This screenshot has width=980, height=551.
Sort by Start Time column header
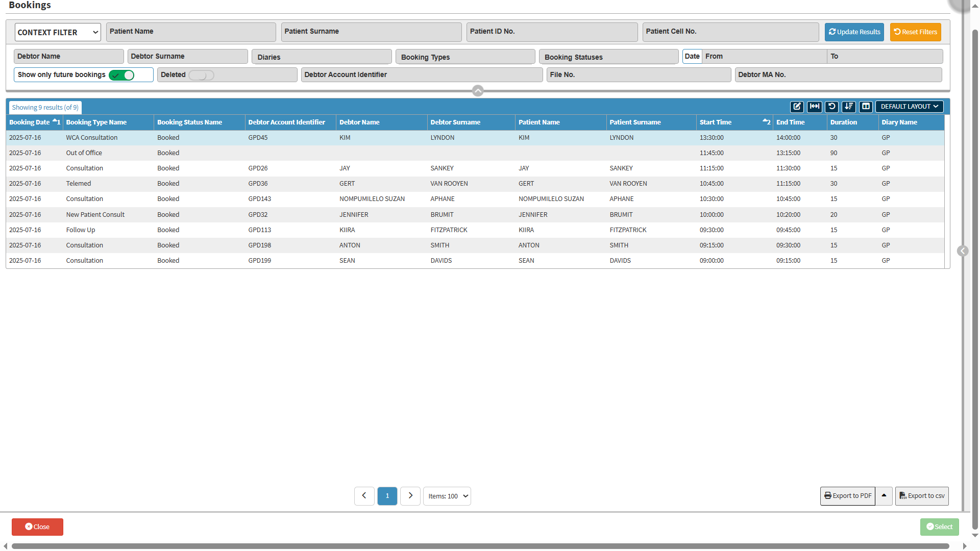(715, 122)
